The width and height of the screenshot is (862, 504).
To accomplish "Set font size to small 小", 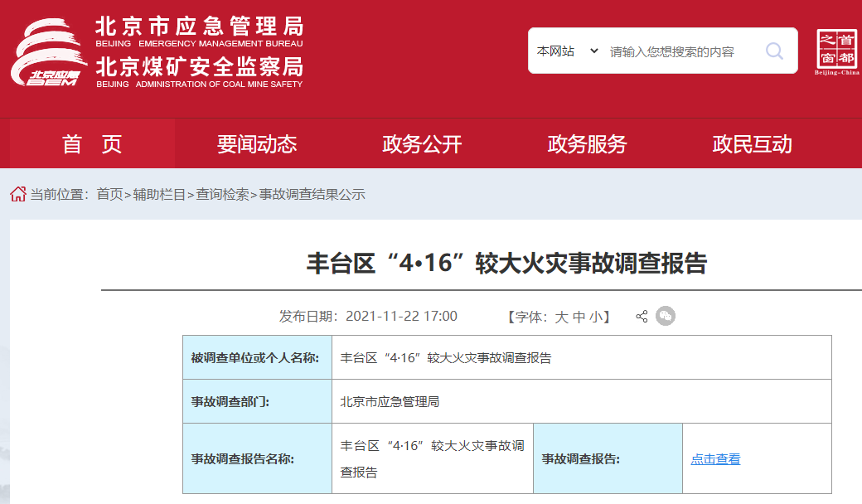I will pyautogui.click(x=596, y=317).
